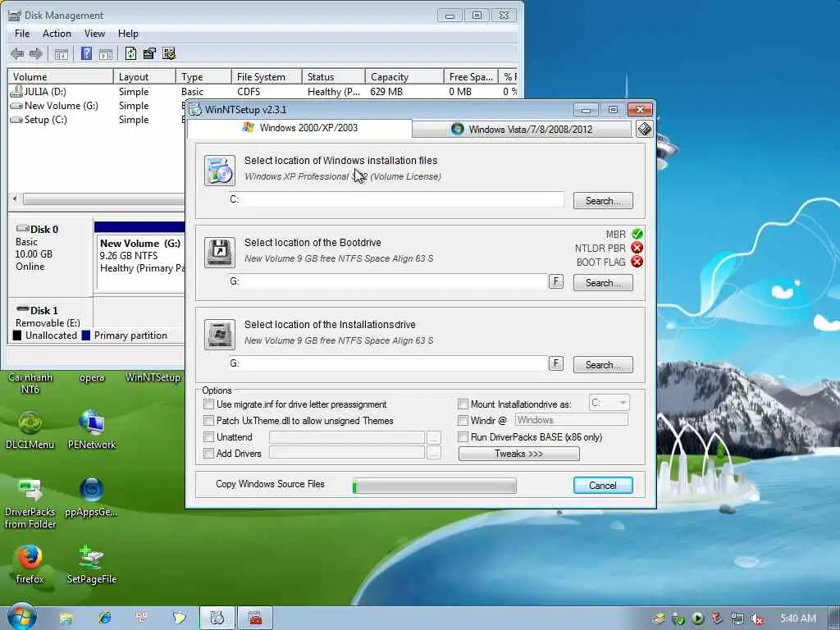
Task: Click the NTLDR PBR red error icon
Action: [637, 248]
